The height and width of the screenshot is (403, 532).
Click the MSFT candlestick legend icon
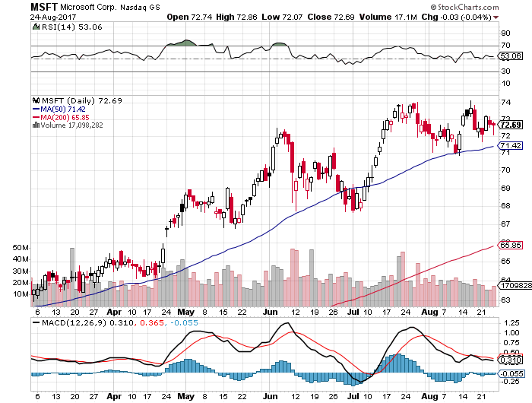click(x=36, y=100)
